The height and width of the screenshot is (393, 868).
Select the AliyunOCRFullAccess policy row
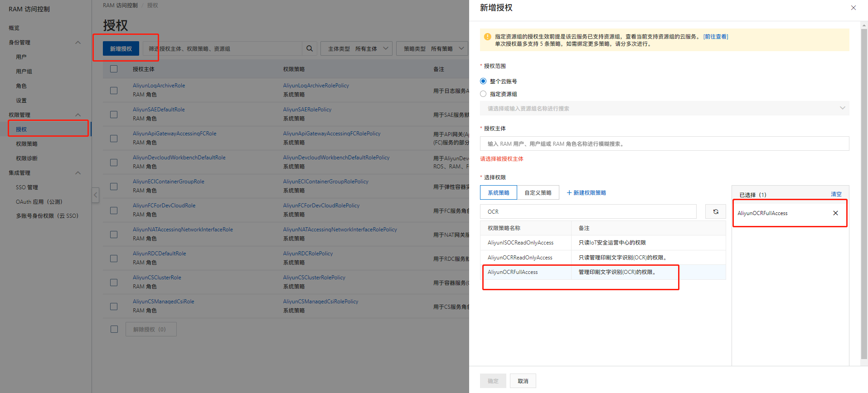tap(603, 272)
